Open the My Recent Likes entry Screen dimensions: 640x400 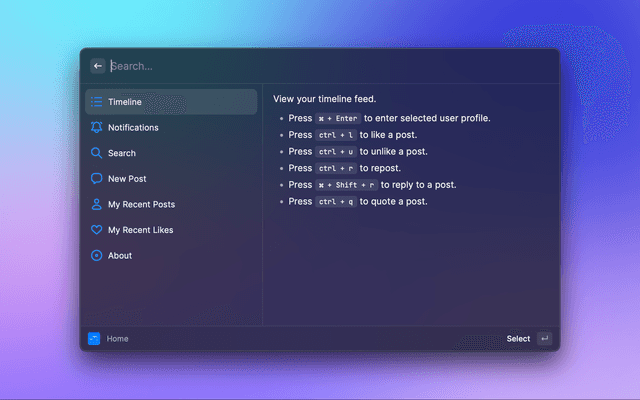coord(171,230)
